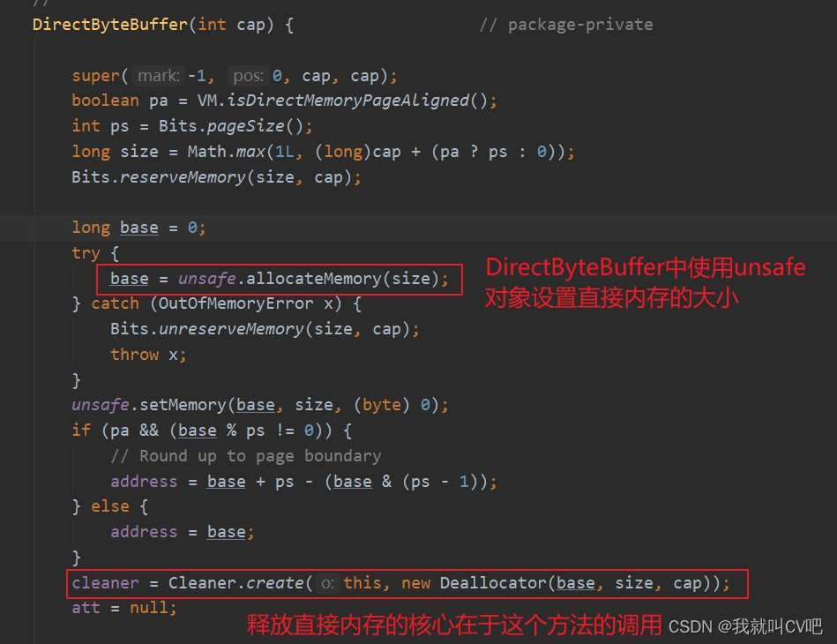This screenshot has width=837, height=644.
Task: Click the DirectByteBuffer constructor name
Action: coord(110,25)
